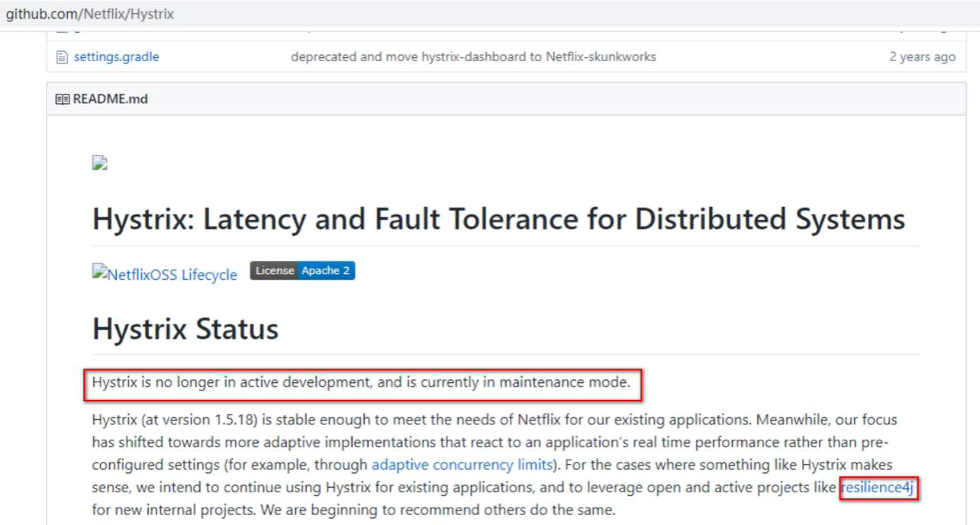Open the commit message about hystrix-dashboard deprecation

[x=473, y=56]
